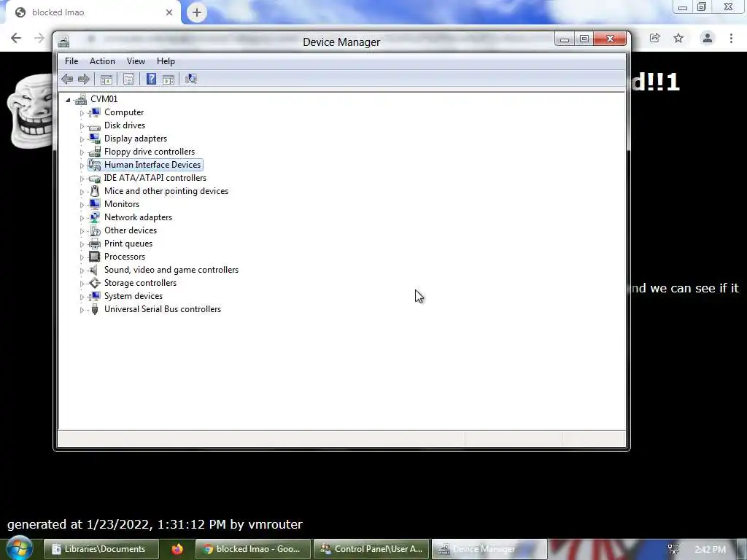Switch to Control Panel\User A... taskbar button
Viewport: 747px width, 560px height.
click(x=371, y=549)
